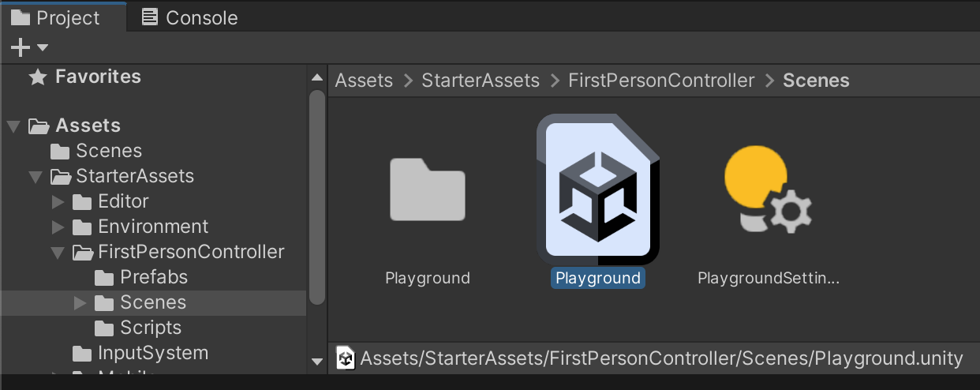This screenshot has width=980, height=390.
Task: Navigate to StarterAssets in breadcrumb
Action: [481, 81]
